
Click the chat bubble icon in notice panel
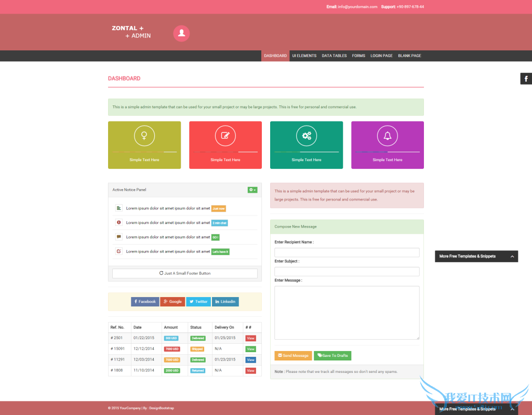(x=118, y=237)
